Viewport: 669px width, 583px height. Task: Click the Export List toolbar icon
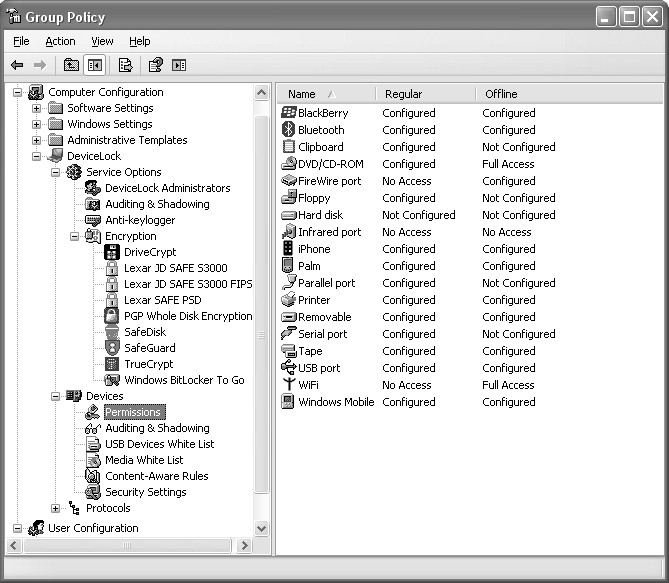[x=125, y=65]
